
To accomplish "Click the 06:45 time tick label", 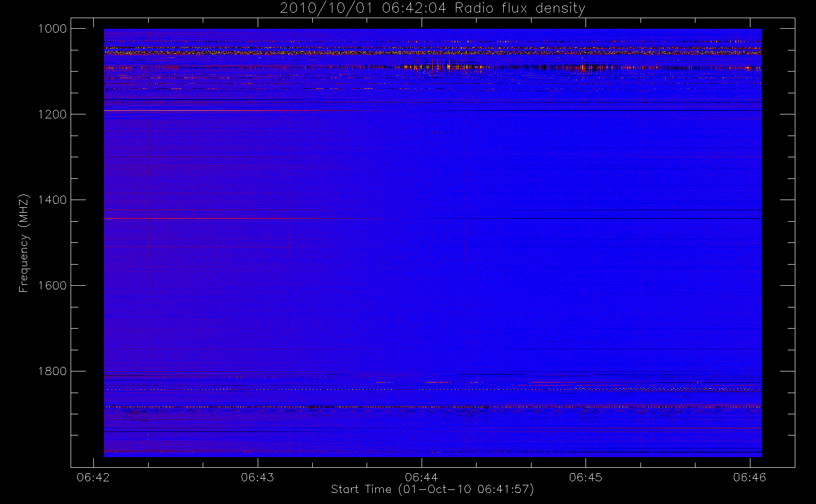I will (x=586, y=477).
